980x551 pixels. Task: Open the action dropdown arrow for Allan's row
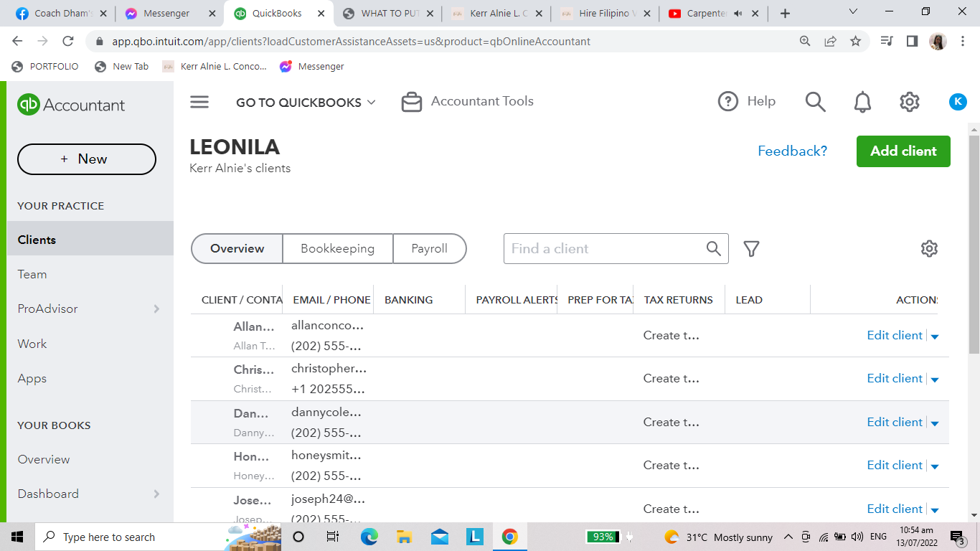pyautogui.click(x=935, y=336)
